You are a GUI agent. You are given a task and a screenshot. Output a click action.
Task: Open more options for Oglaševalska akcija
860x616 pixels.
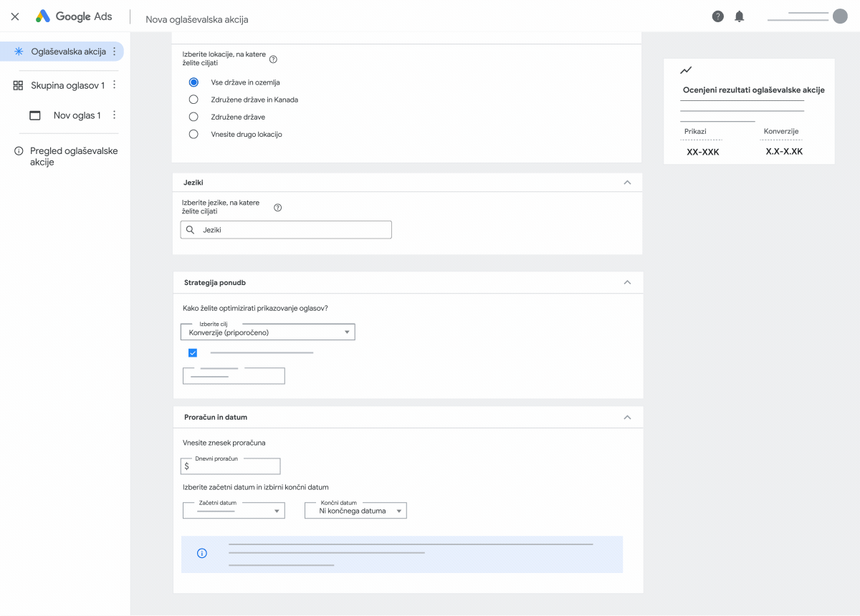pyautogui.click(x=115, y=52)
